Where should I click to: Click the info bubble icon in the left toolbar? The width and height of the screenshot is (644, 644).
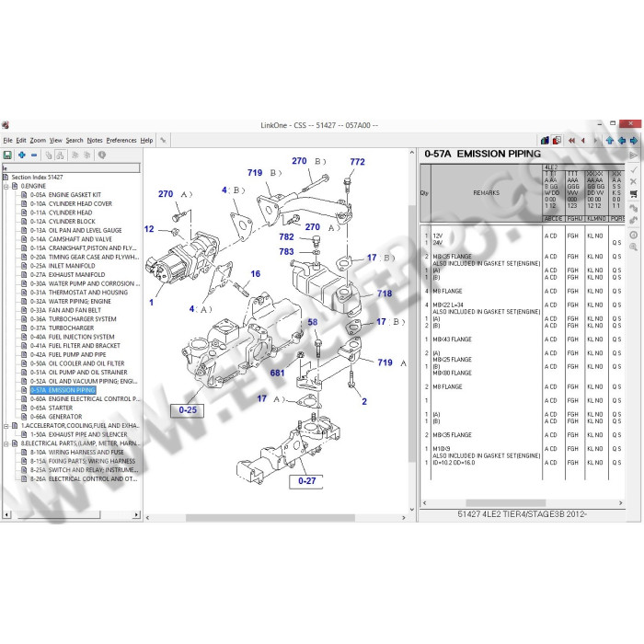102,155
